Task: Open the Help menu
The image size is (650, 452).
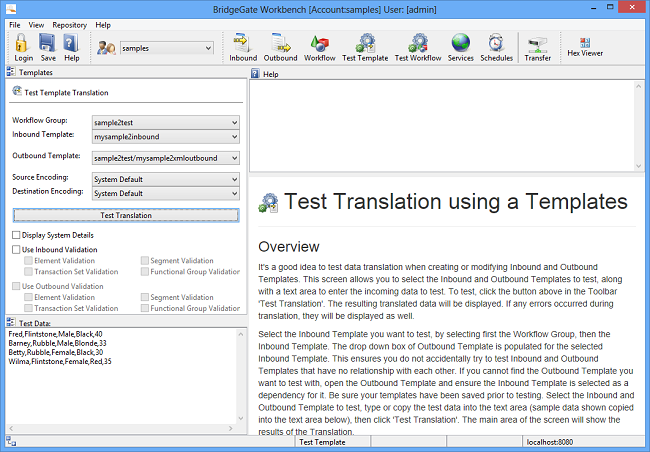Action: click(x=103, y=25)
